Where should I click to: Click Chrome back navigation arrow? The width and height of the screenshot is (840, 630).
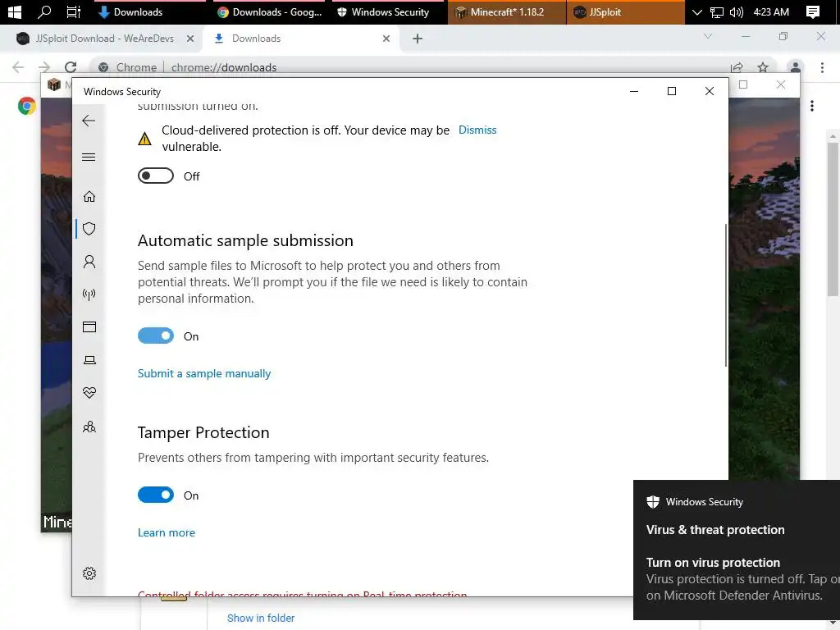coord(18,67)
